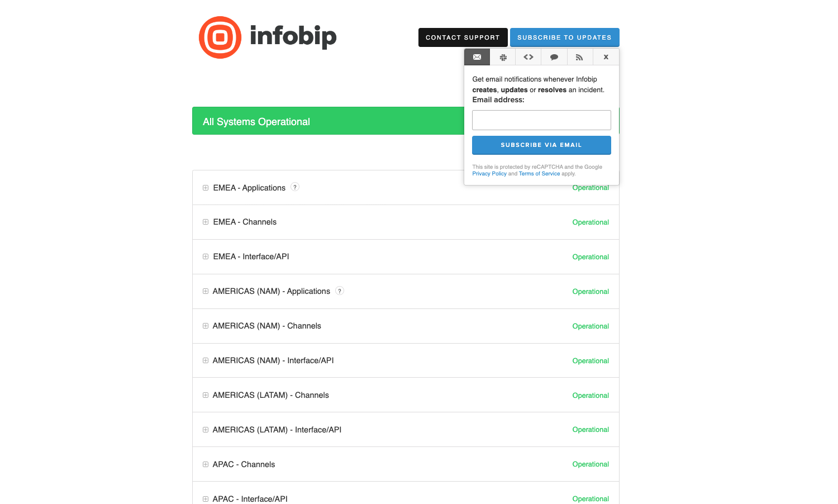The height and width of the screenshot is (504, 838).
Task: Expand the EMEA - Channels group
Action: [x=206, y=222]
